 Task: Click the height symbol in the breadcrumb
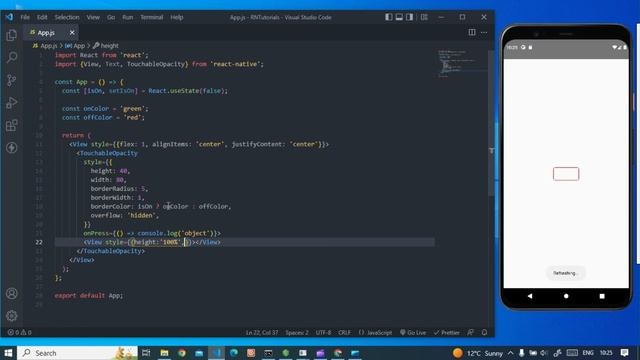(x=106, y=46)
